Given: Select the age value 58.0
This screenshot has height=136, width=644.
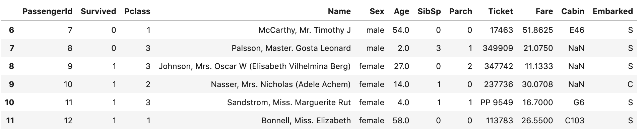Looking at the screenshot, I should (401, 121).
